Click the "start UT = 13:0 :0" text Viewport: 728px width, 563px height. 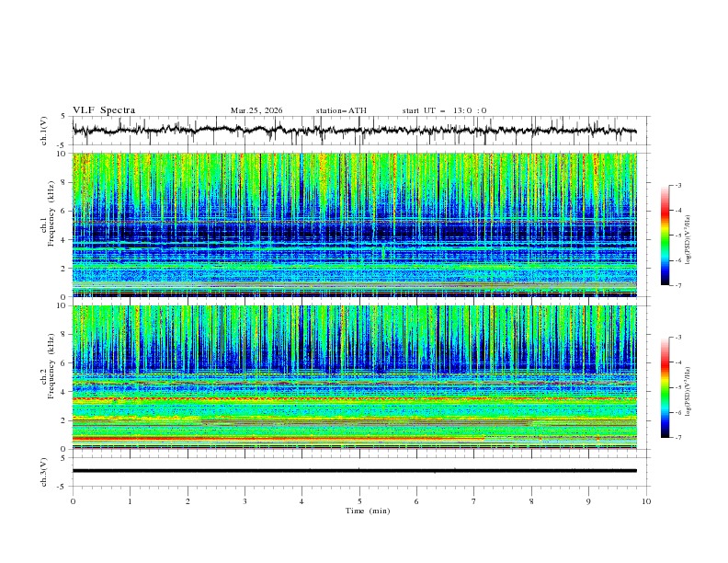(x=444, y=110)
